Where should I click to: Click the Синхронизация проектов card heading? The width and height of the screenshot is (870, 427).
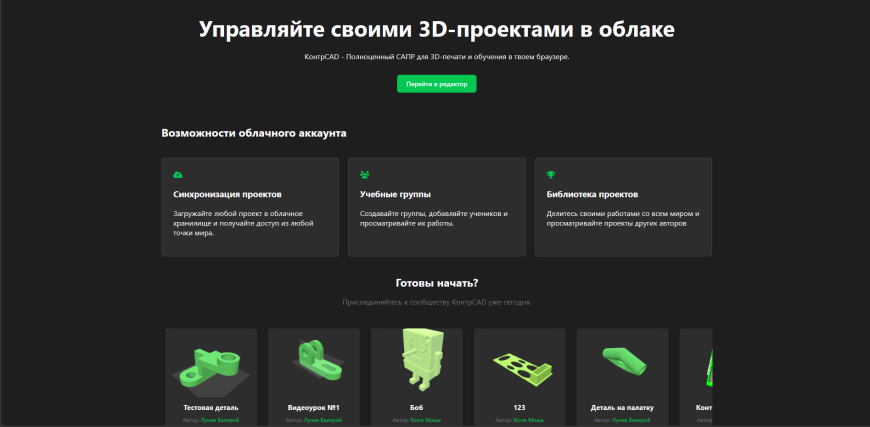227,195
